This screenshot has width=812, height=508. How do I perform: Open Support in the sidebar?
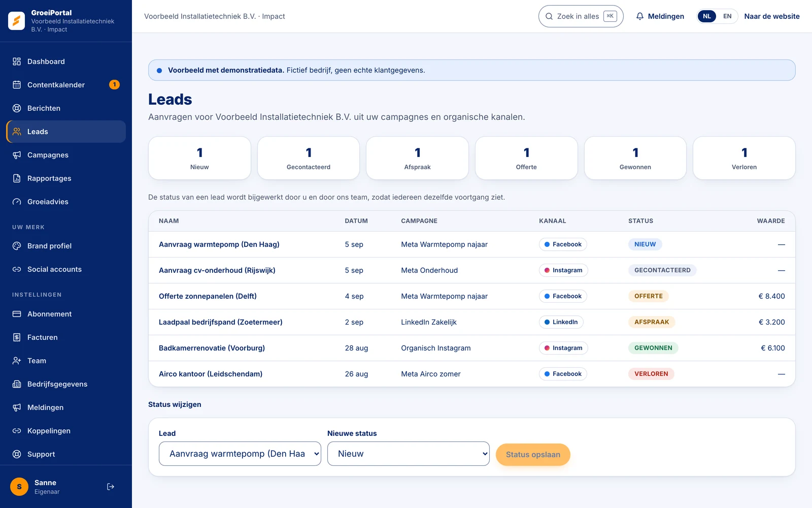click(x=66, y=454)
